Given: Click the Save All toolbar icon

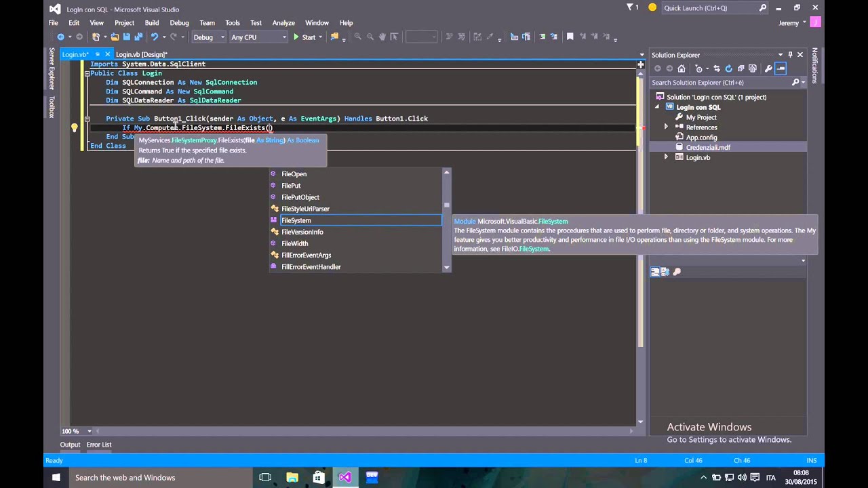Looking at the screenshot, I should 138,37.
